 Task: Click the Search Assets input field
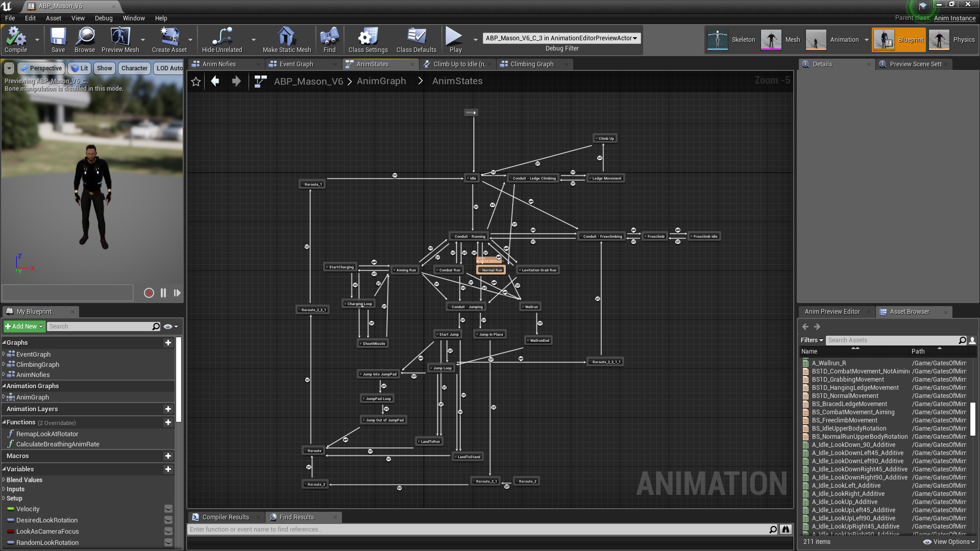click(891, 340)
